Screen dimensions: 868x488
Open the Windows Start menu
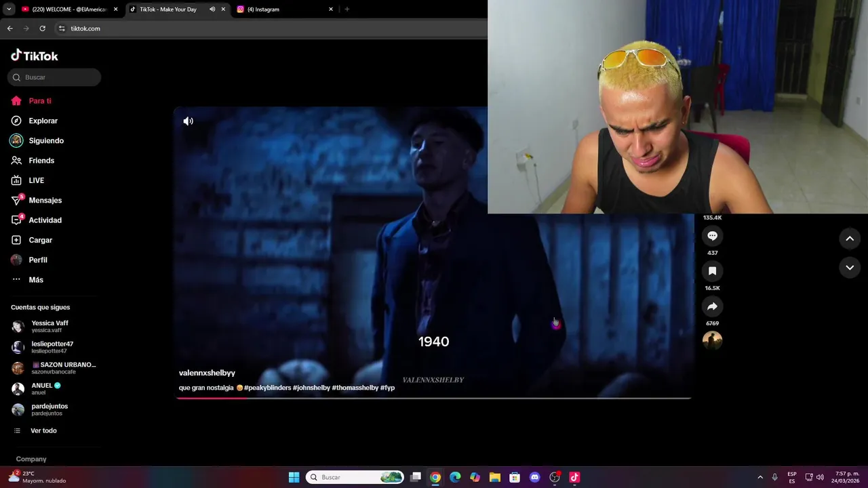294,477
